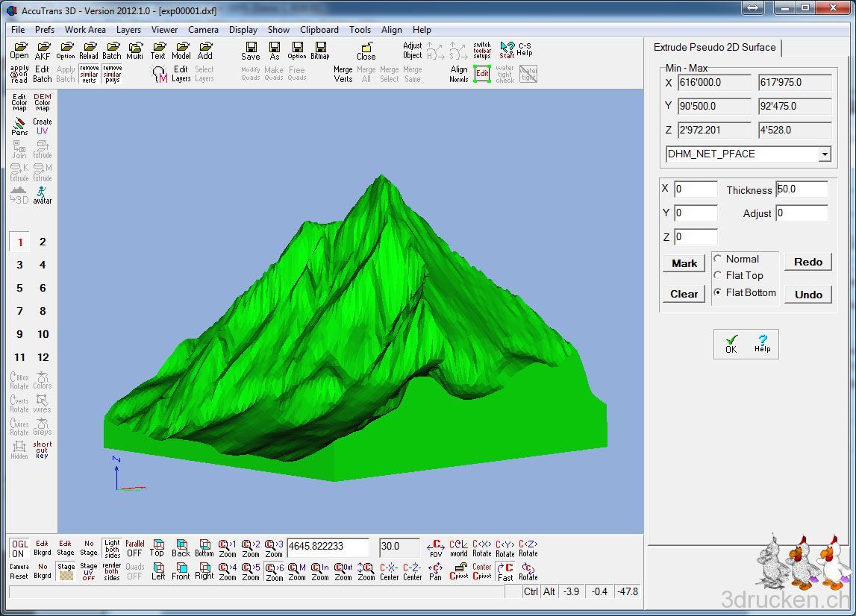Click the Close file icon
Image resolution: width=856 pixels, height=616 pixels.
(366, 51)
